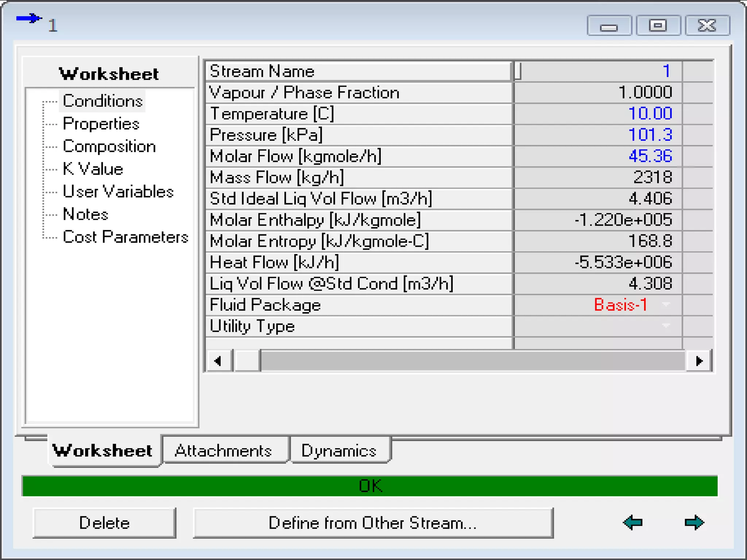Viewport: 747px width, 560px height.
Task: Select Composition in the Worksheet tree
Action: 109,147
